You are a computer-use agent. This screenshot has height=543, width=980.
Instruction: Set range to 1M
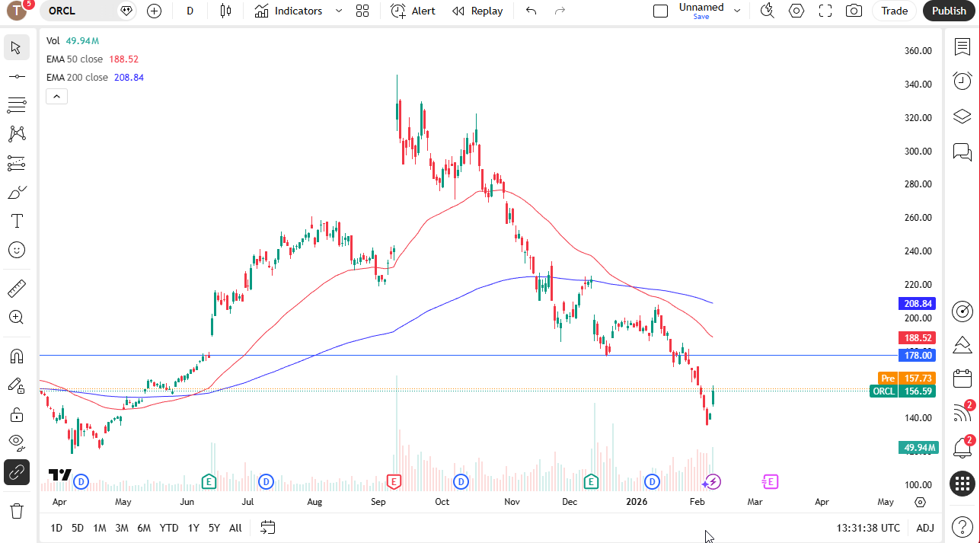100,528
